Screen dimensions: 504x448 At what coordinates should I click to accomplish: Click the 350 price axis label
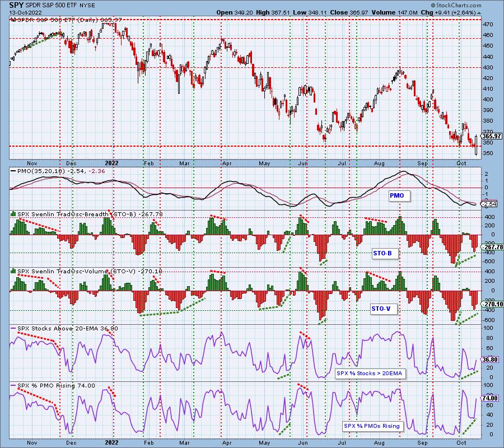488,153
